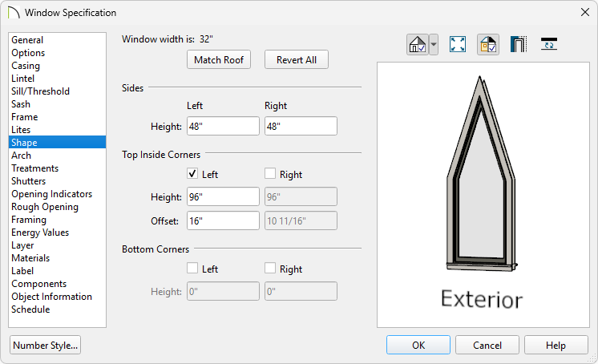Select the highlighted Shape panel

[x=57, y=143]
